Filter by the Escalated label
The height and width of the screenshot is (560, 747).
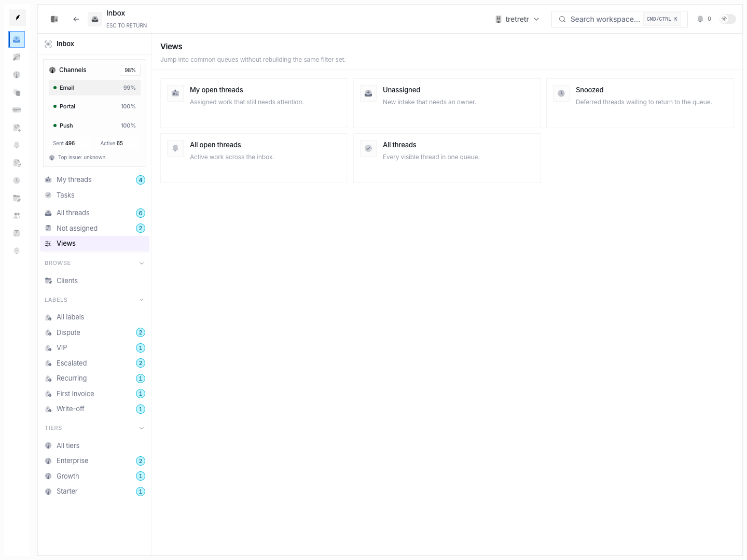point(94,363)
